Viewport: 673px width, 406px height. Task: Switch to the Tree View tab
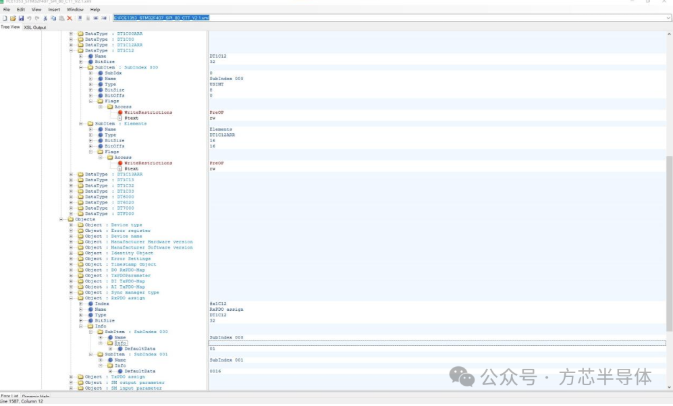pos(10,27)
